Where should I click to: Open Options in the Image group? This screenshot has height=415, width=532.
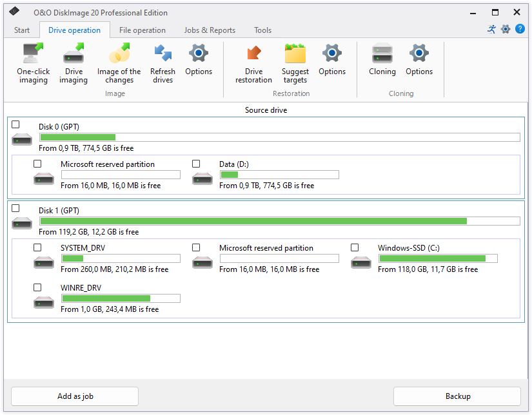pos(199,53)
